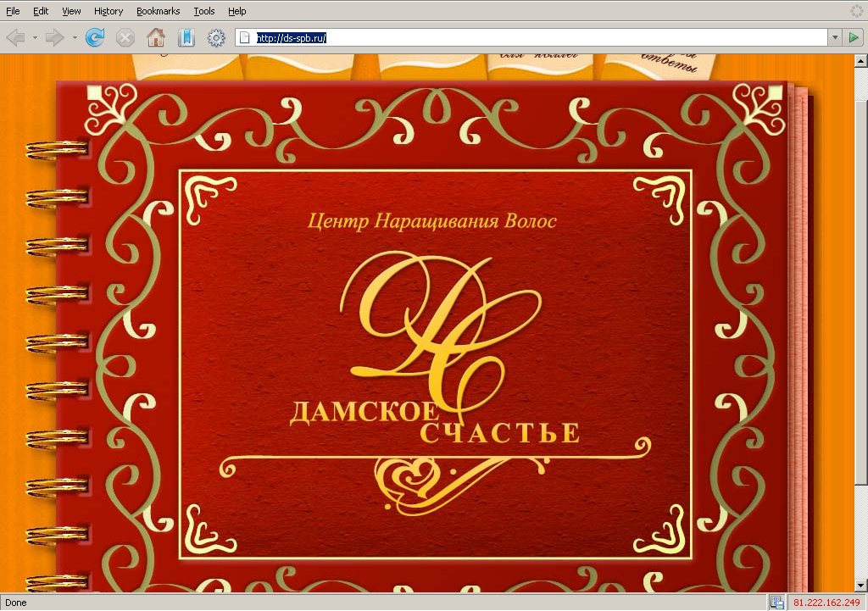868x611 pixels.
Task: Click the ДАМСКОЕ СЧАСТЬЕ cover title
Action: point(435,422)
